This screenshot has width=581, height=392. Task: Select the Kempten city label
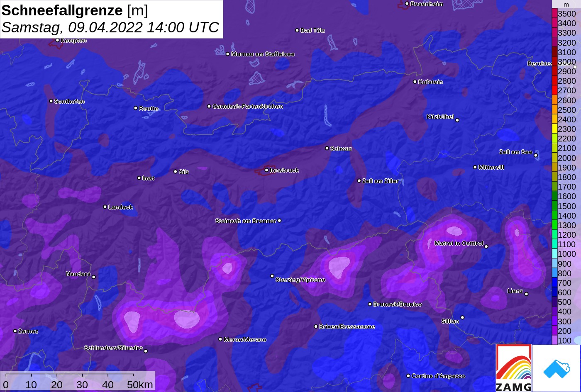pos(73,40)
